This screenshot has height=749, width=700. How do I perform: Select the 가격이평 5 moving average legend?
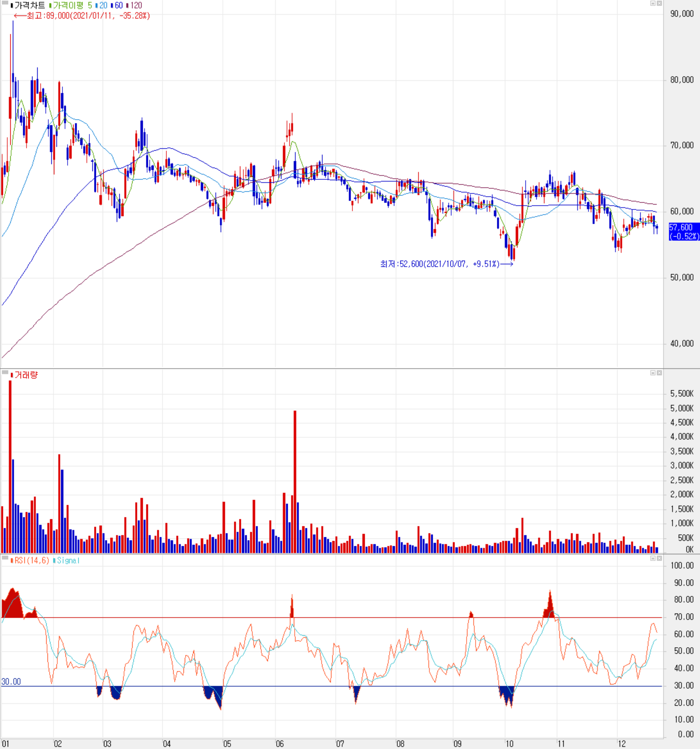(71, 6)
